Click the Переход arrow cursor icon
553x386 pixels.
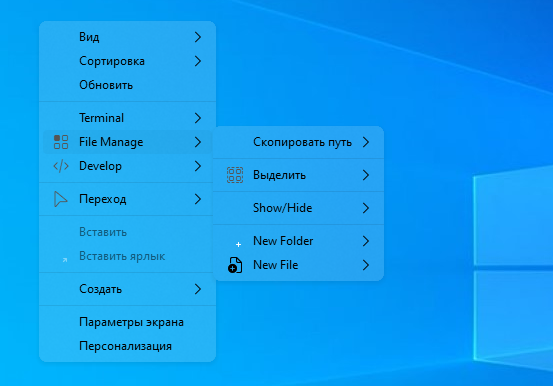point(61,199)
